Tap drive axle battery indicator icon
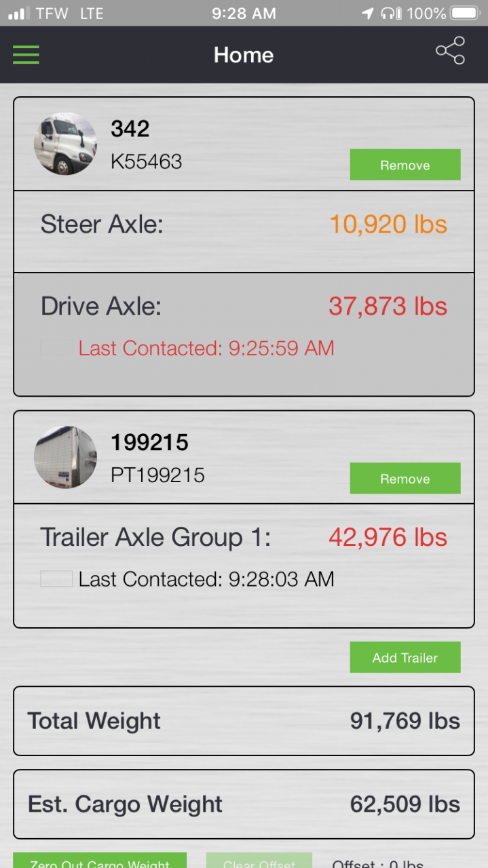Viewport: 488px width, 868px height. point(56,348)
